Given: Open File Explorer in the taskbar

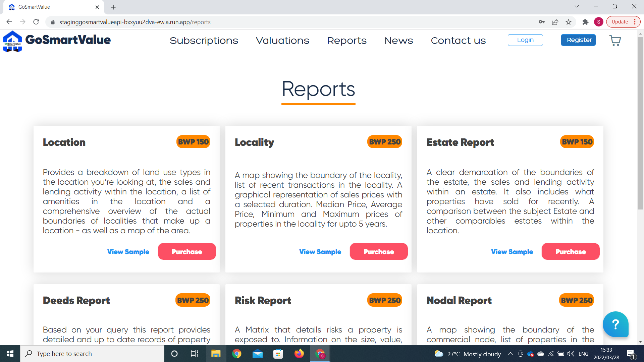Looking at the screenshot, I should click(x=216, y=354).
